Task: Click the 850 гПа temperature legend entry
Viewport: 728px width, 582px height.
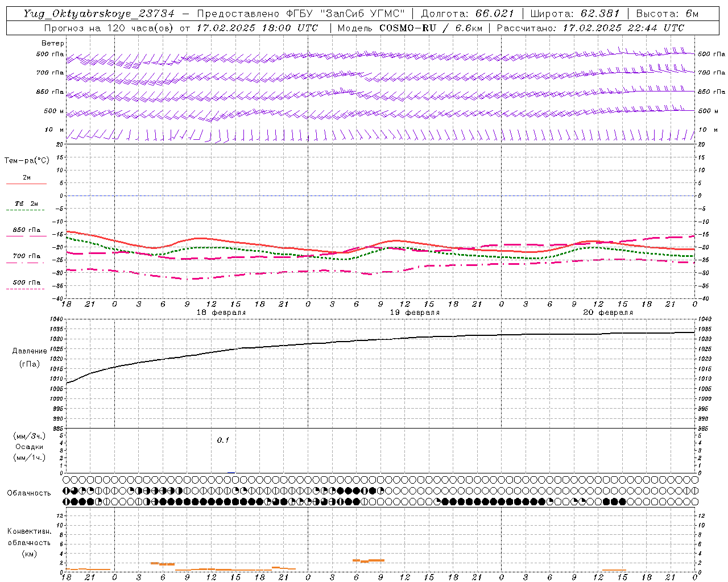Action: [26, 230]
